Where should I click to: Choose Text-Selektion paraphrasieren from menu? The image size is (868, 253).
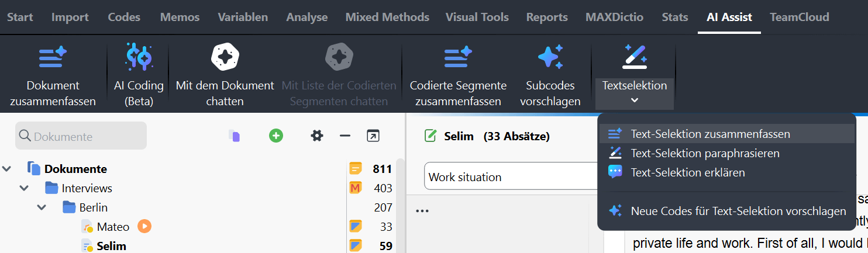click(x=705, y=153)
